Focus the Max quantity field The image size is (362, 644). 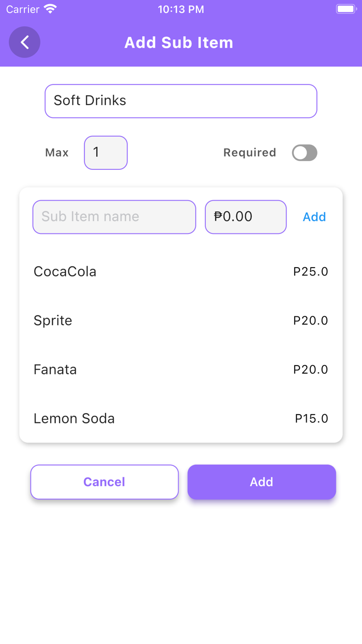105,153
